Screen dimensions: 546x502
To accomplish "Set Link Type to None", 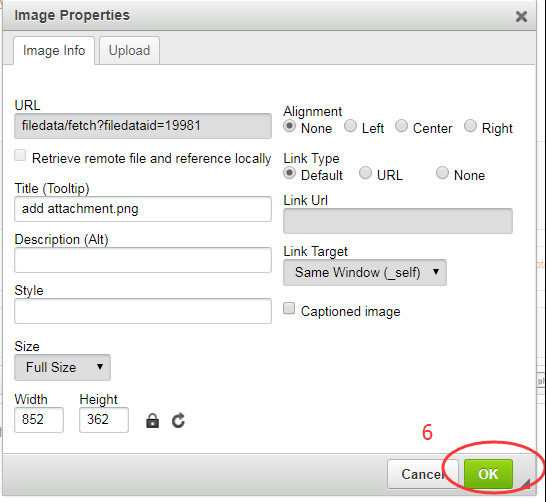I will coord(442,173).
